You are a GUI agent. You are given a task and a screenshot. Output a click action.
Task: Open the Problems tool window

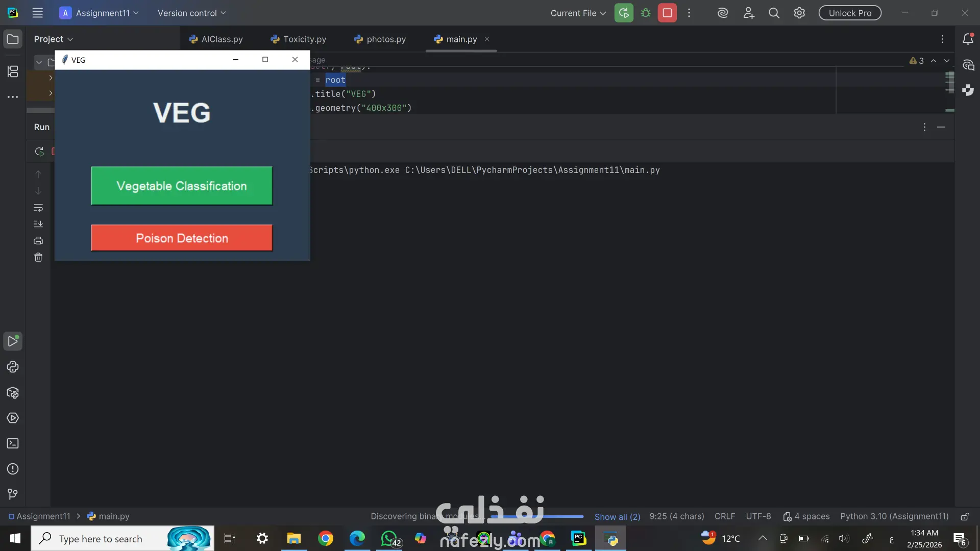click(x=13, y=469)
